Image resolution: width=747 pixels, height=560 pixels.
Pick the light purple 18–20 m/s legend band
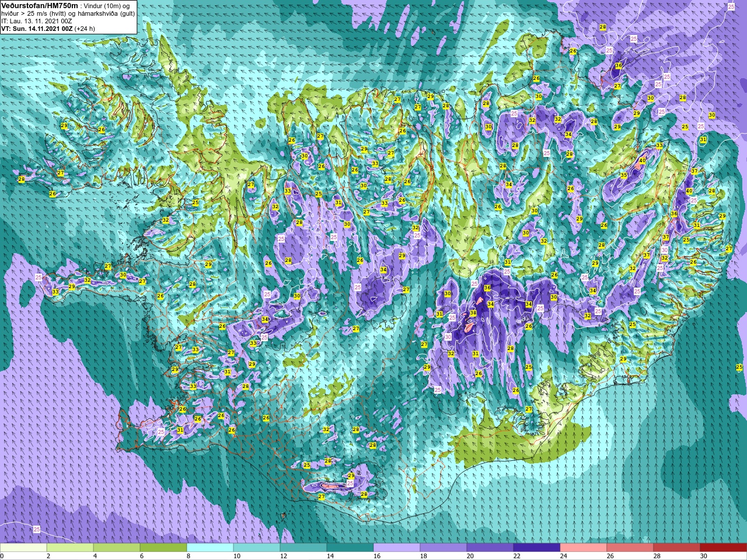tap(444, 548)
